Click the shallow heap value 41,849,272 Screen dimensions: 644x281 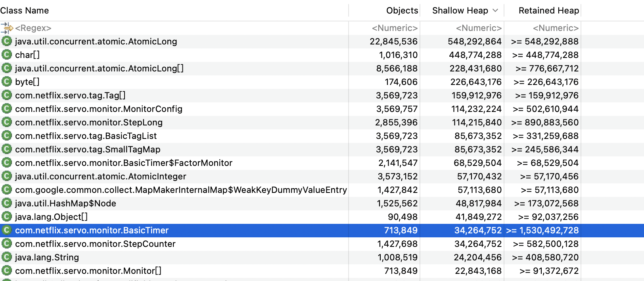479,217
